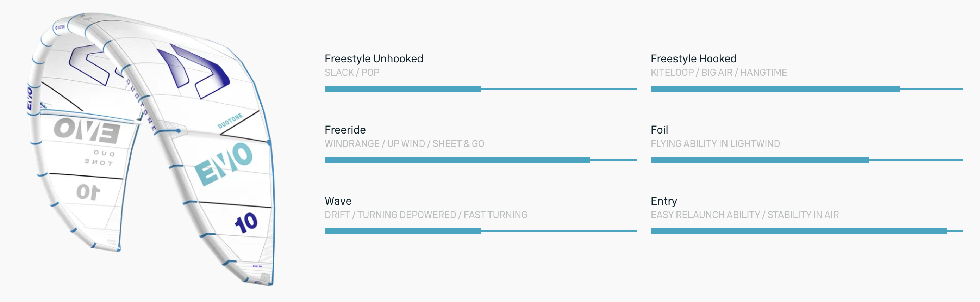Select the Wave heading text

pos(338,201)
